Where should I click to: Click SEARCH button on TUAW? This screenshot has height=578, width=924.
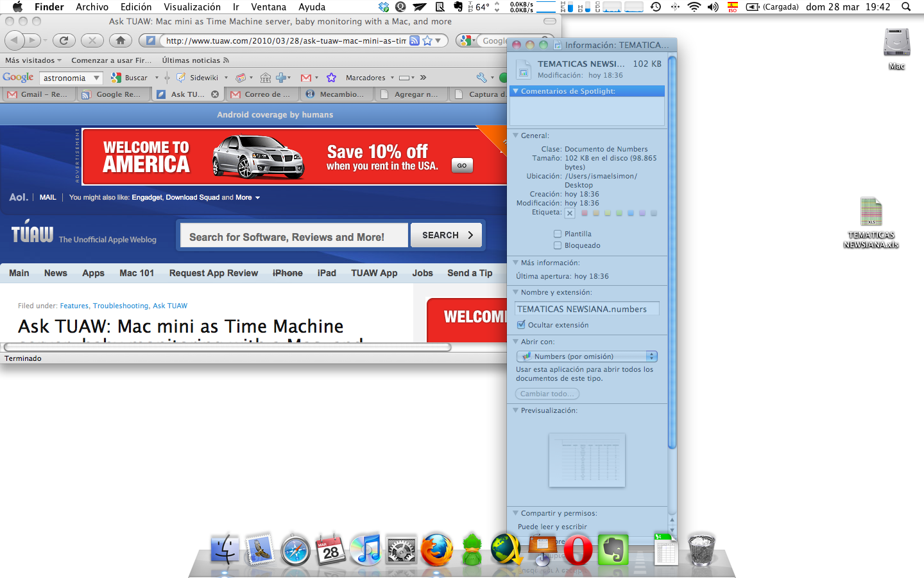tap(447, 235)
